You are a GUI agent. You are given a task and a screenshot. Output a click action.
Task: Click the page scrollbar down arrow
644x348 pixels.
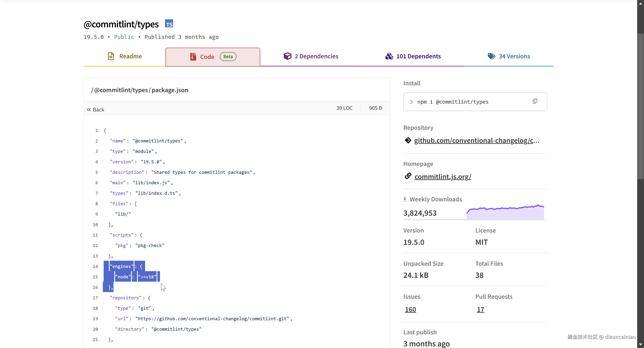click(x=640, y=345)
